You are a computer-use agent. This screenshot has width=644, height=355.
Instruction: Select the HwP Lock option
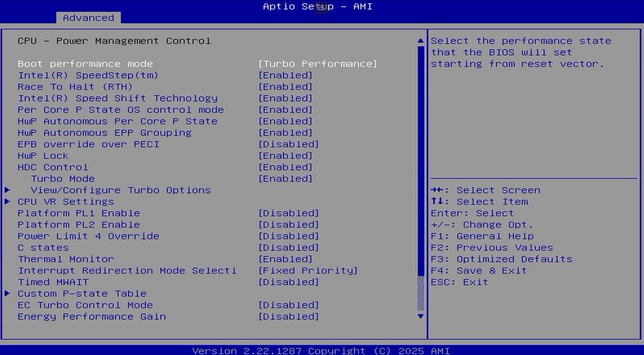[43, 156]
